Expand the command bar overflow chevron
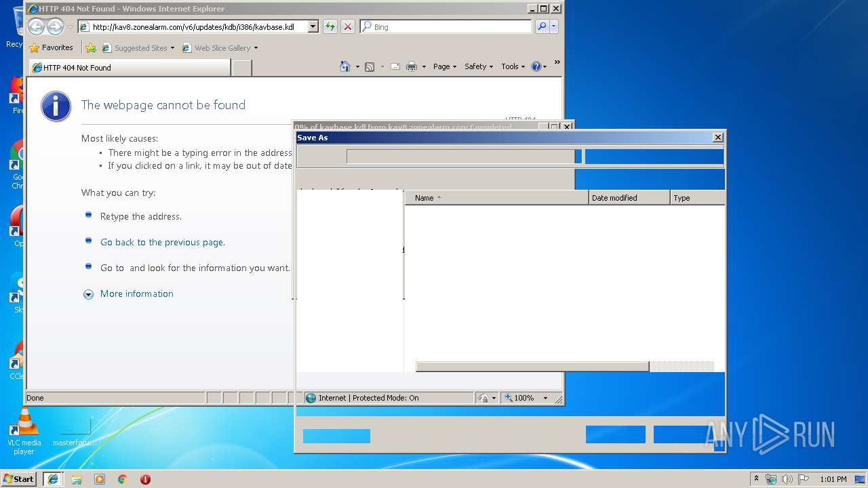 557,63
